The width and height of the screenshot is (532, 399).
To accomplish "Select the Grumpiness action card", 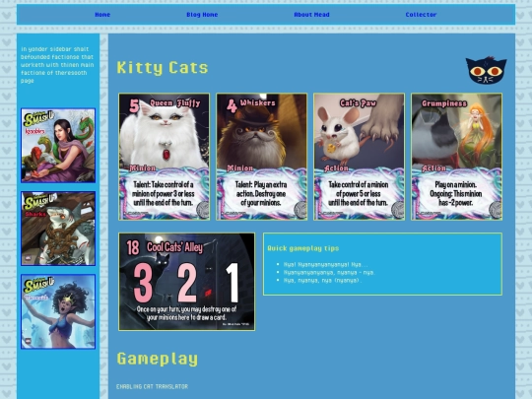I will 457,157.
